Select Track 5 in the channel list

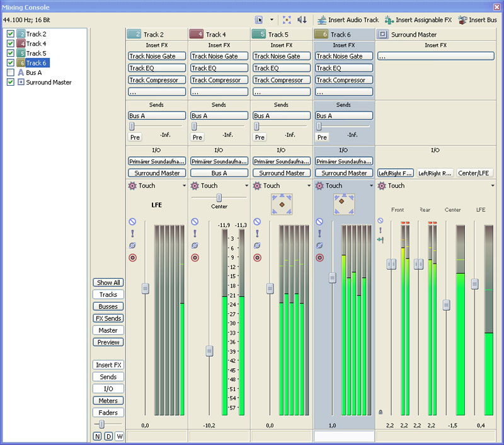tap(36, 54)
